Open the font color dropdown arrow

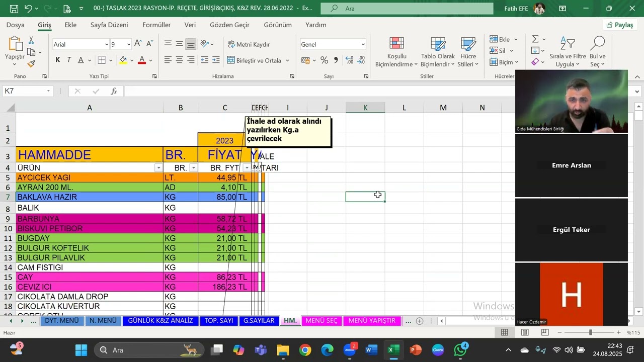coord(151,60)
